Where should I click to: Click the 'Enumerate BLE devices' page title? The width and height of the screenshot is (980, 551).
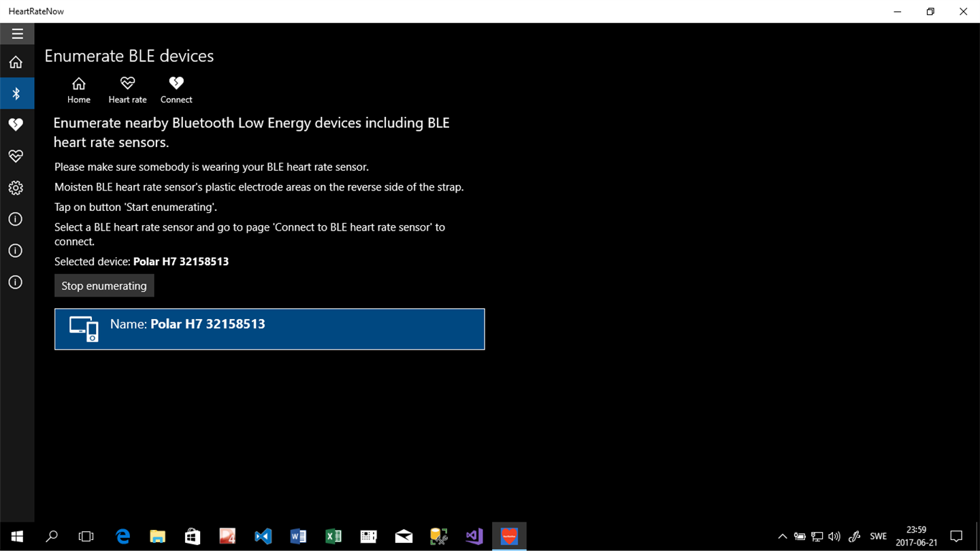pyautogui.click(x=129, y=56)
